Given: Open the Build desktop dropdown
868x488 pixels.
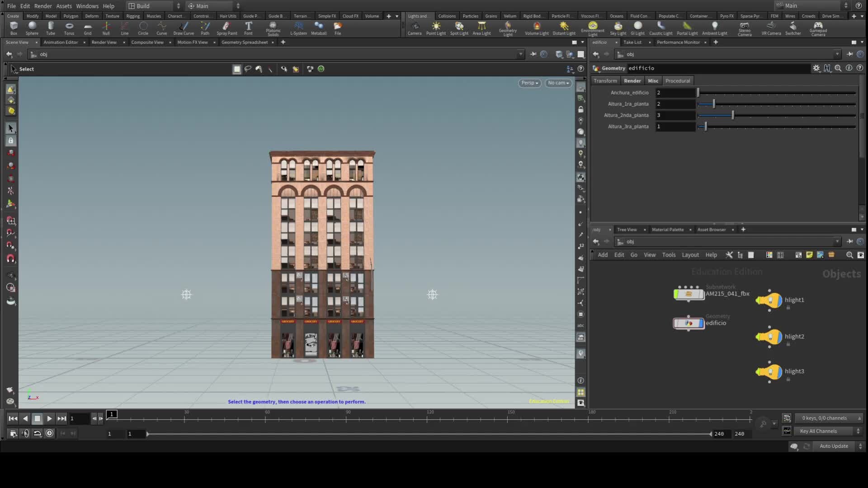Looking at the screenshot, I should click(151, 6).
